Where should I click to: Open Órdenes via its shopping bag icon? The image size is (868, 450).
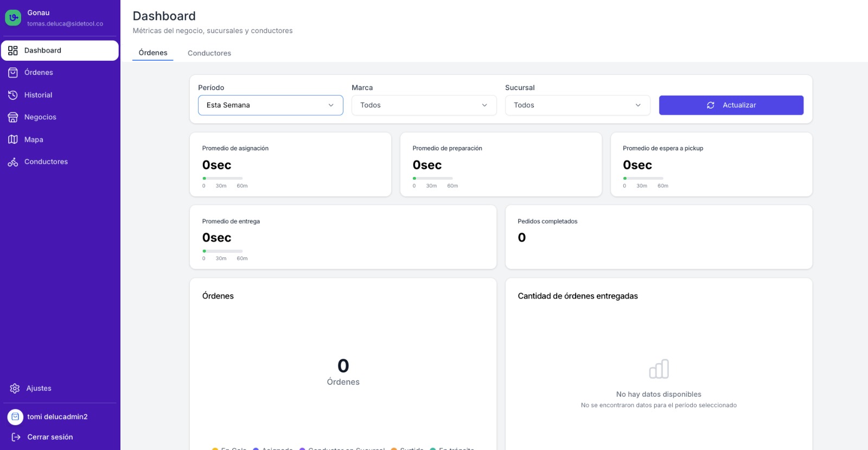(13, 73)
